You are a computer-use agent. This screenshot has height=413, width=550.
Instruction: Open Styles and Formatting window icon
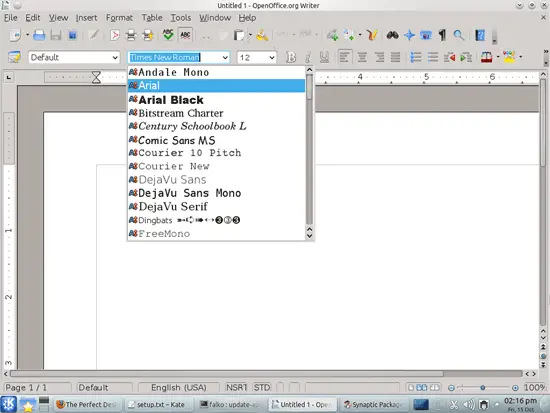coord(14,57)
